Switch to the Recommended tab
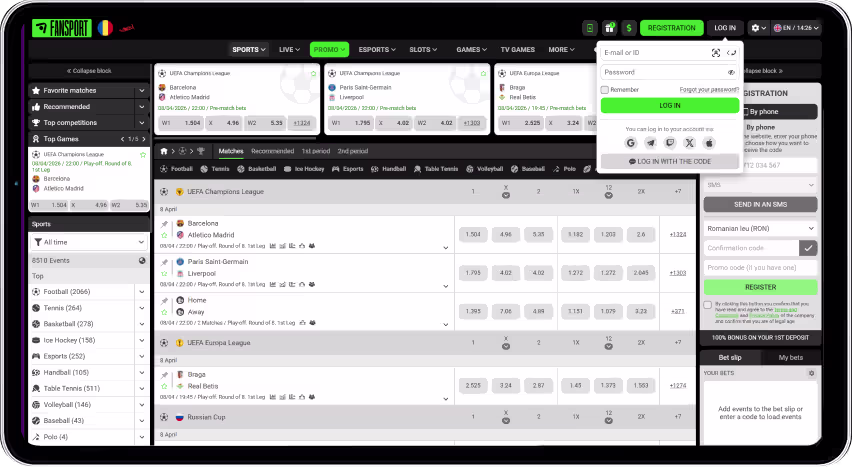The width and height of the screenshot is (852, 467). coord(272,151)
